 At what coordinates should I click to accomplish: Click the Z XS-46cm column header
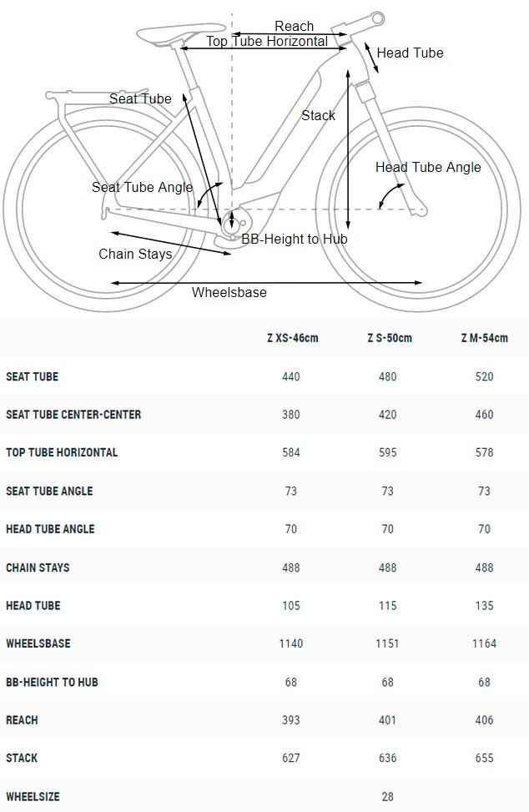click(292, 338)
